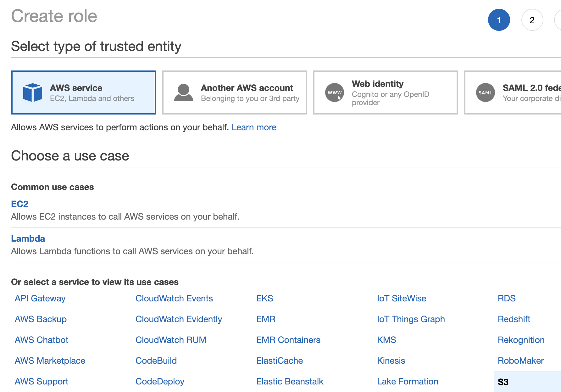Click the SAML round icon
The width and height of the screenshot is (561, 392).
(486, 92)
